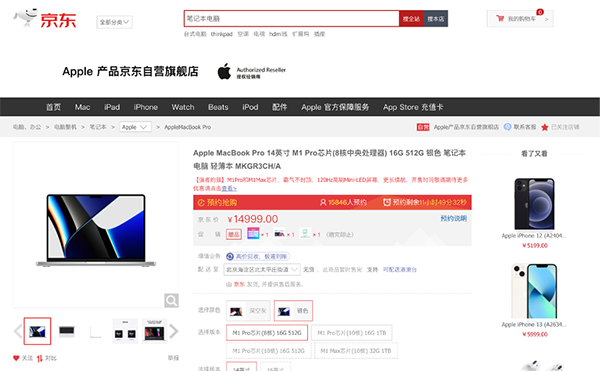This screenshot has width=600, height=371.
Task: Click the Apple产品京东自营旗舰店 store link
Action: [466, 127]
